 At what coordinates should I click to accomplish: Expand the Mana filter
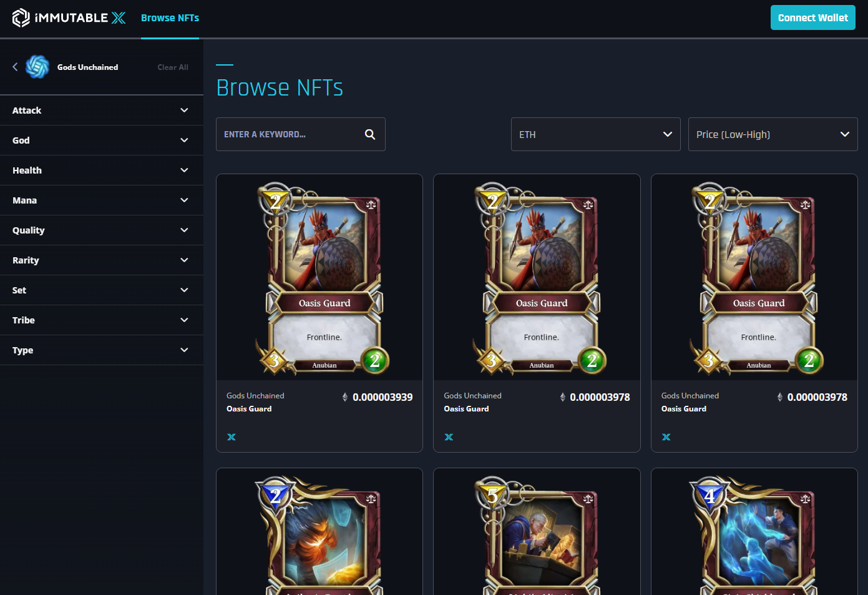tap(102, 200)
